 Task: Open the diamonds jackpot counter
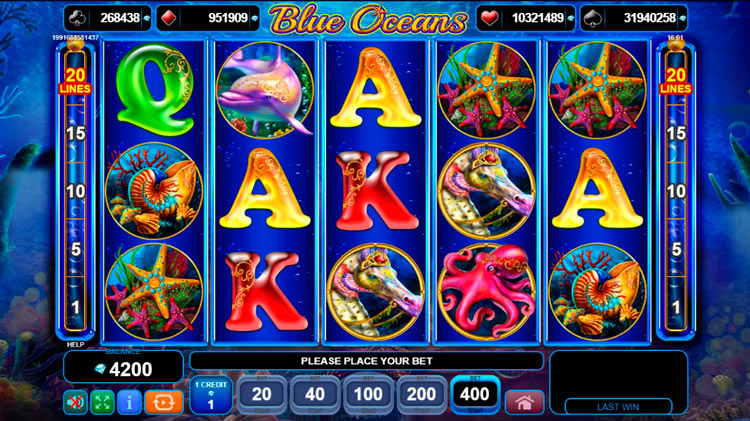(208, 18)
